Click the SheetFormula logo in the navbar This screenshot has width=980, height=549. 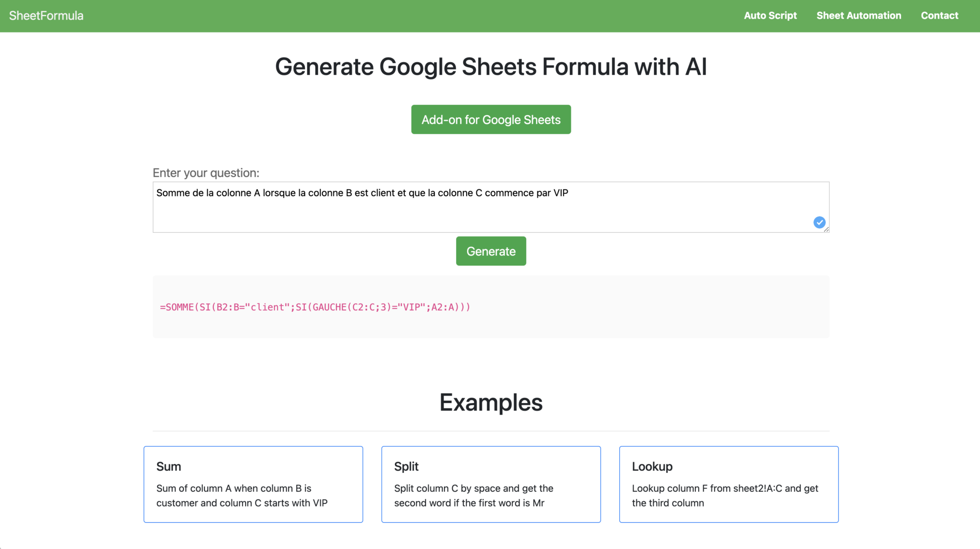[x=46, y=15]
